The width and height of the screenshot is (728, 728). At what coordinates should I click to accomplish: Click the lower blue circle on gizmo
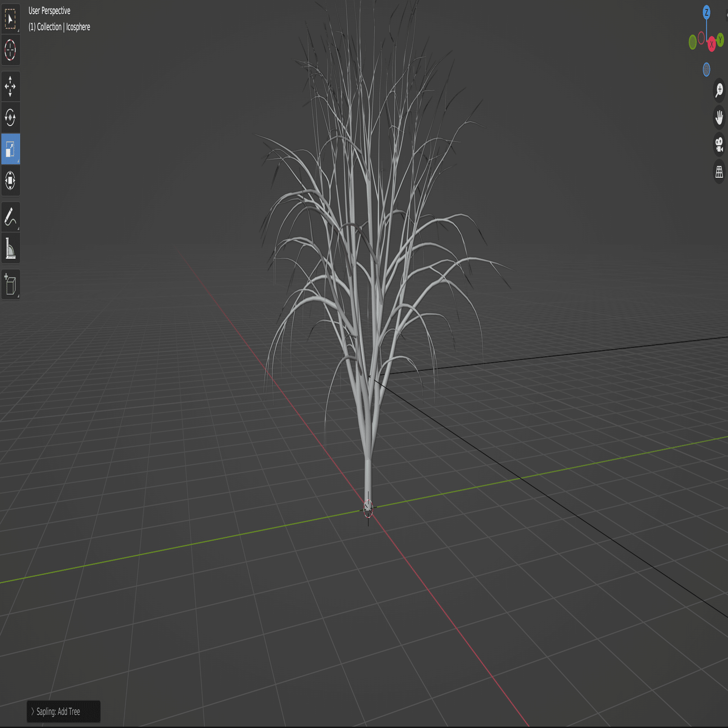706,69
